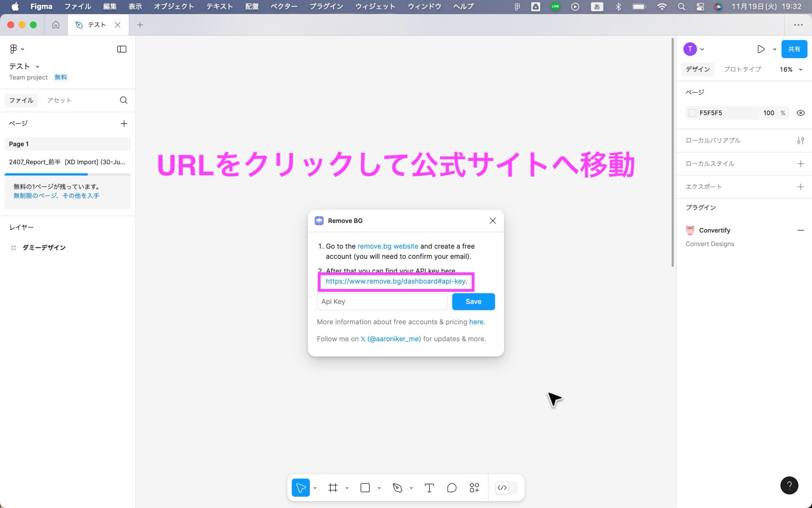812x508 pixels.
Task: Open the search in the files panel
Action: point(124,100)
